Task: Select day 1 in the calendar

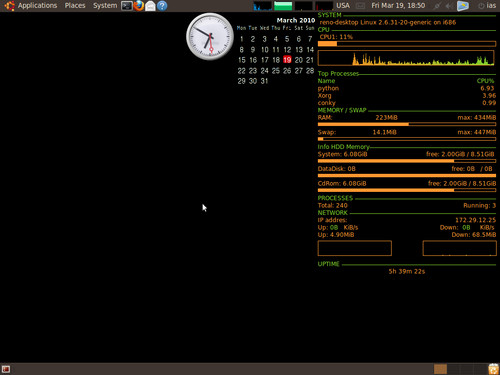Action: click(242, 39)
